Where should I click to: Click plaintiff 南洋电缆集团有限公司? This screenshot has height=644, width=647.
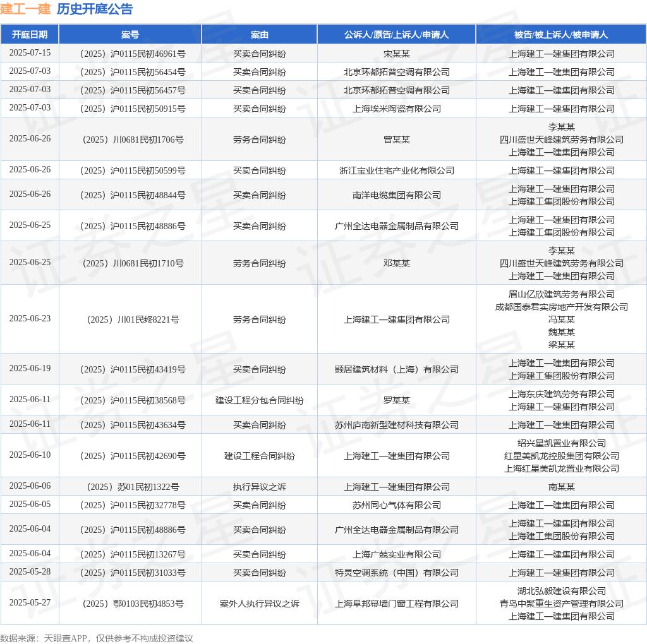pyautogui.click(x=397, y=196)
